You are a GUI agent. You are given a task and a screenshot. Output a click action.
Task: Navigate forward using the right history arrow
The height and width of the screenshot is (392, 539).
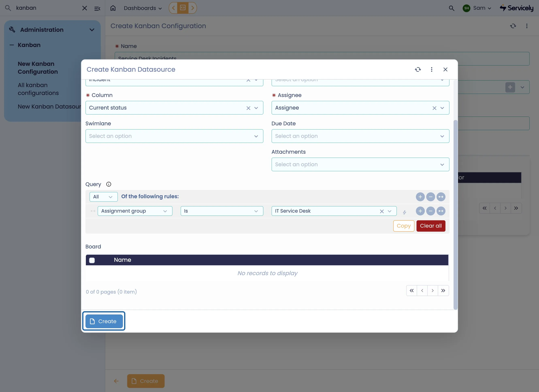[193, 8]
